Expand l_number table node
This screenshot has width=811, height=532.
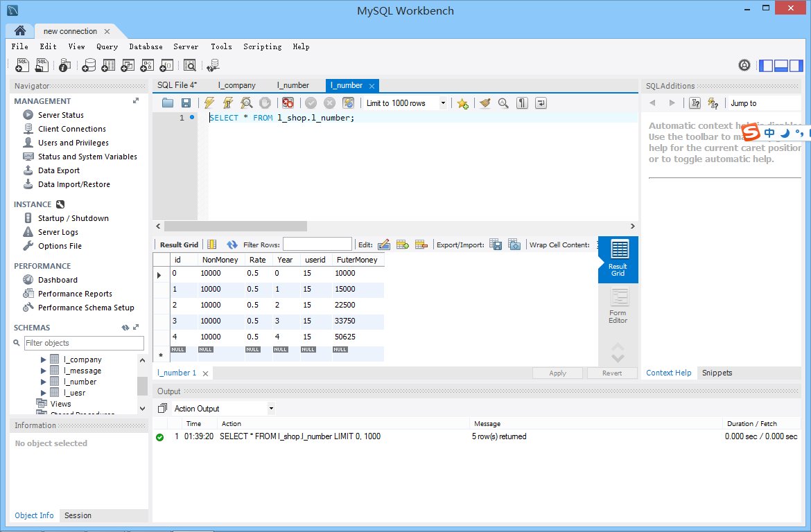click(44, 382)
